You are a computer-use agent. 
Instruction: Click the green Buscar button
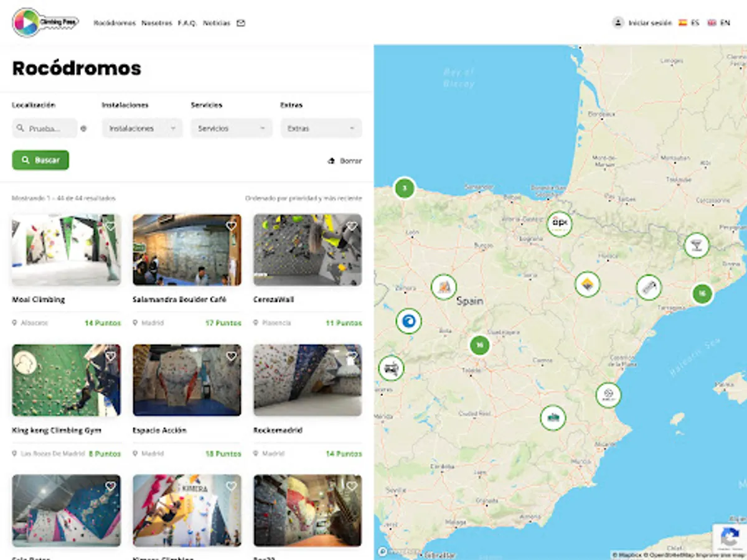coord(40,160)
